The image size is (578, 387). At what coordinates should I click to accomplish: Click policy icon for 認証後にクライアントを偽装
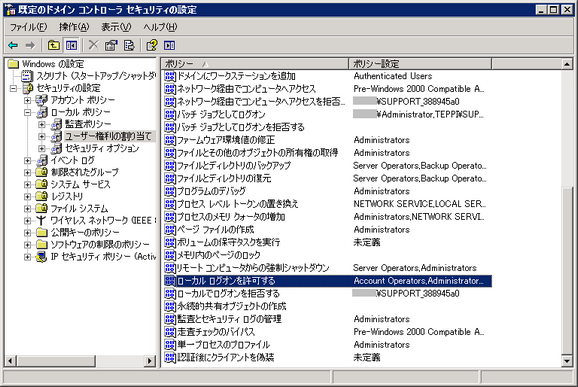(x=170, y=358)
